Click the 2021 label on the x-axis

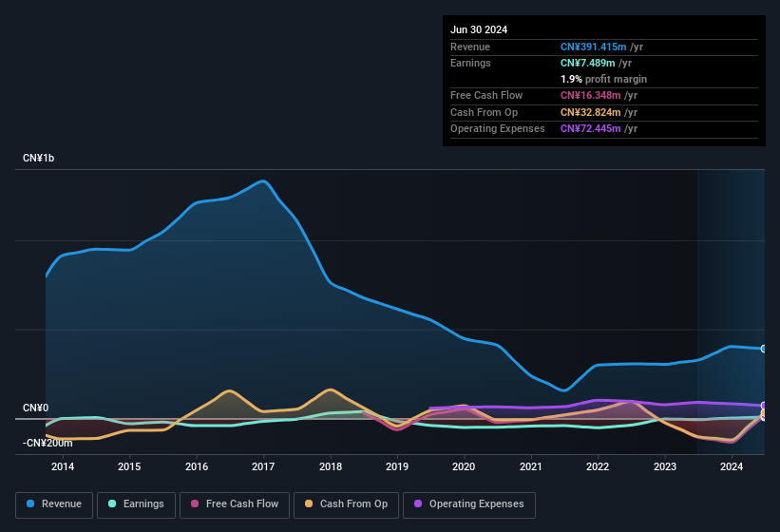(x=531, y=466)
